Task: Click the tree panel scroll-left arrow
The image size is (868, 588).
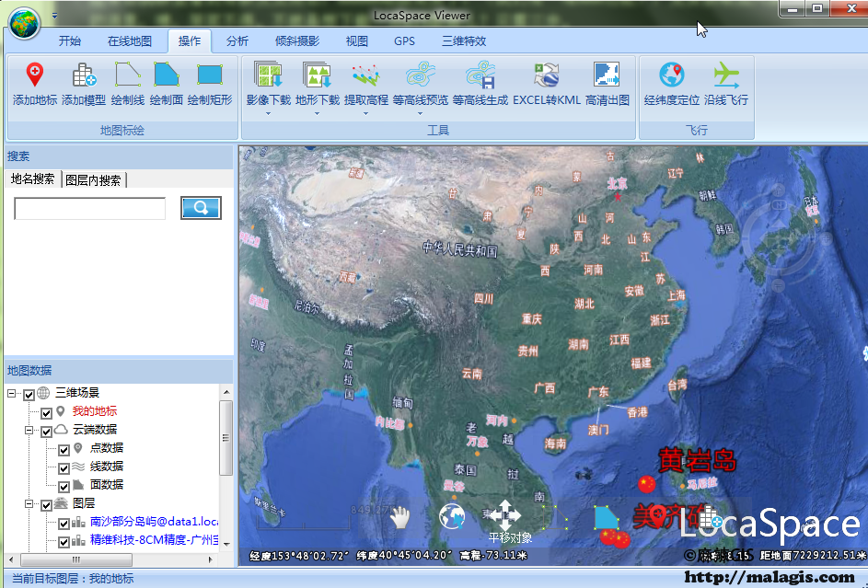Action: click(10, 559)
